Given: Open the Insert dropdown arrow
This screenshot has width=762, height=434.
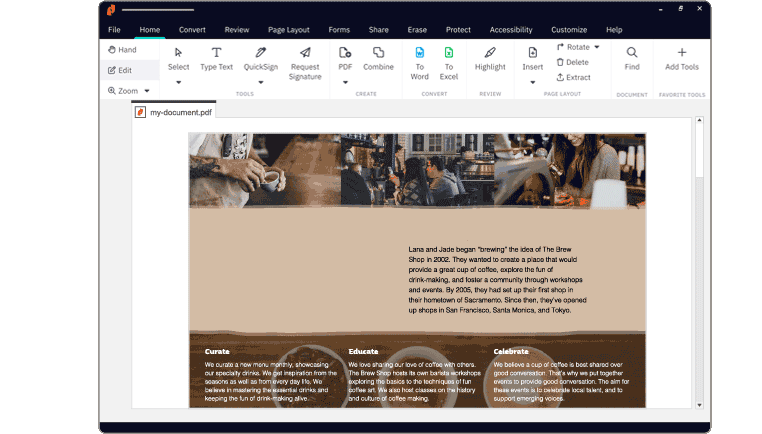Looking at the screenshot, I should pos(532,82).
